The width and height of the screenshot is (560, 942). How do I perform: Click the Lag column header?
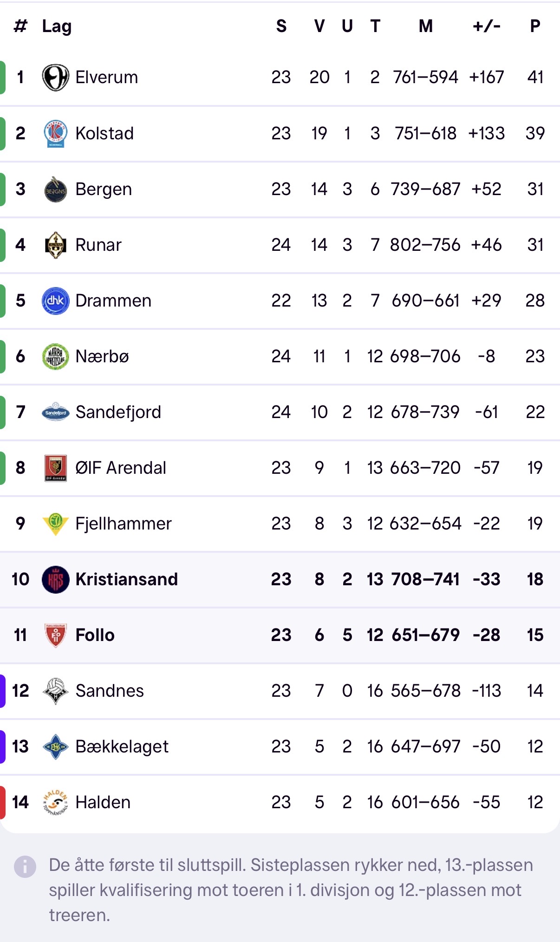(x=57, y=26)
